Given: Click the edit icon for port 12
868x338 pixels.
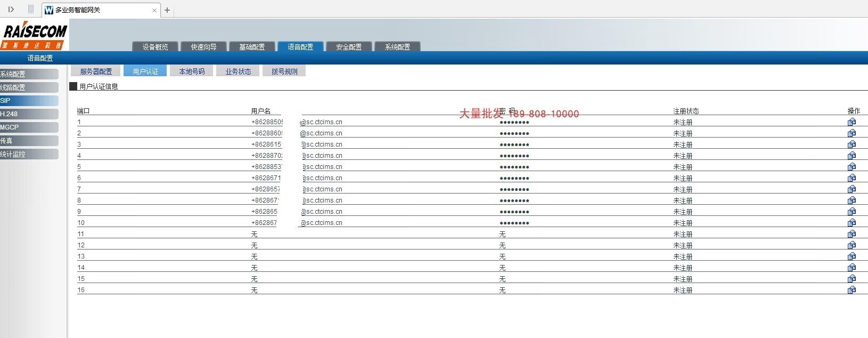Looking at the screenshot, I should click(x=851, y=245).
